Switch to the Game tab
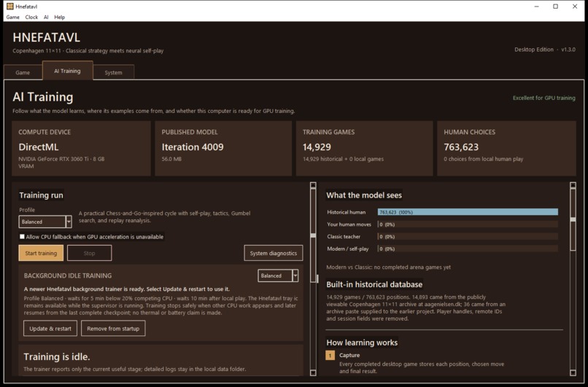 (x=23, y=72)
